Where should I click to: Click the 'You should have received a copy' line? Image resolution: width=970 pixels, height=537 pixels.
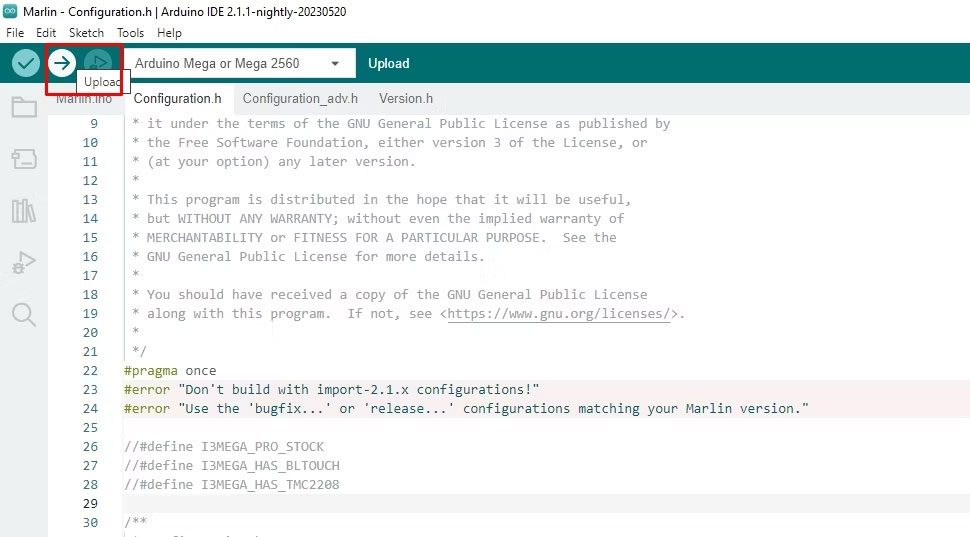point(390,294)
